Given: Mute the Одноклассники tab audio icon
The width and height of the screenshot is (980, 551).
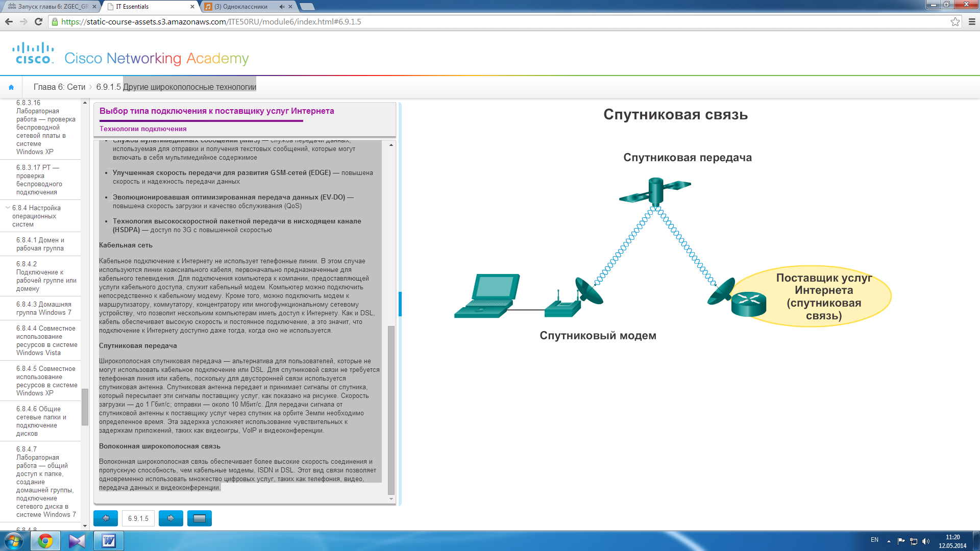Looking at the screenshot, I should click(x=282, y=7).
